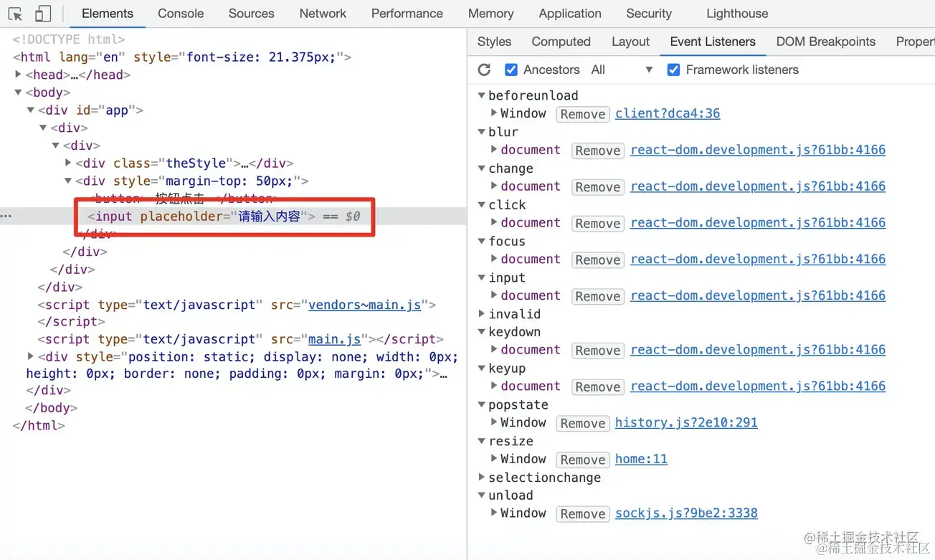Open the actions ellipsis beside selected row
This screenshot has width=935, height=560.
[6, 216]
